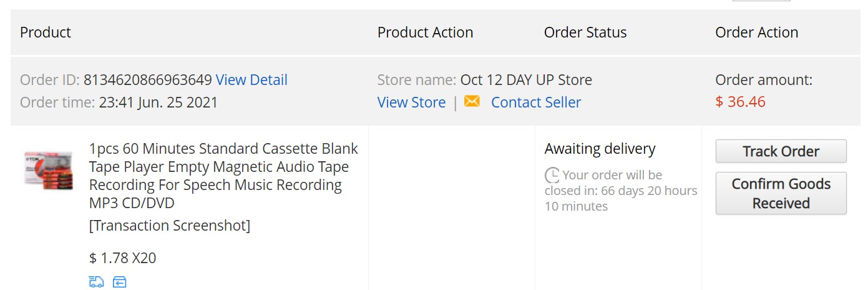This screenshot has height=290, width=868.
Task: Click the Order Action column header
Action: (x=756, y=32)
